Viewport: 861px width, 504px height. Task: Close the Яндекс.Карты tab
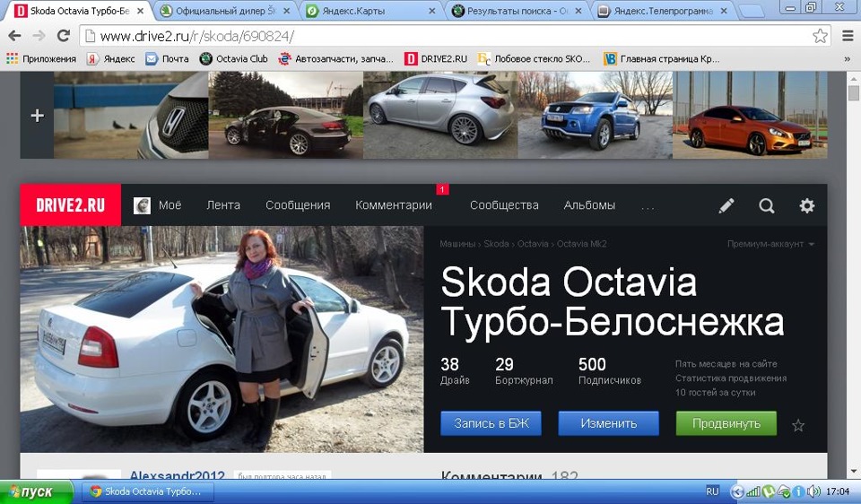(431, 11)
